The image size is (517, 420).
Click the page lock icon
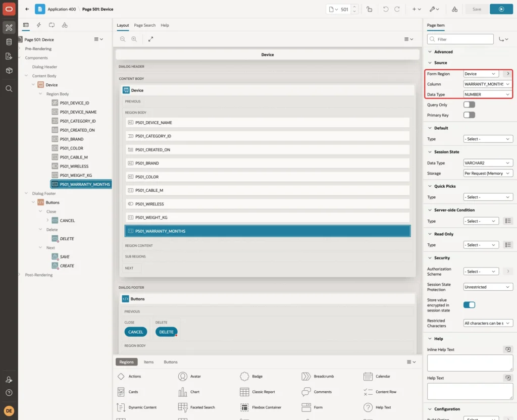point(369,9)
